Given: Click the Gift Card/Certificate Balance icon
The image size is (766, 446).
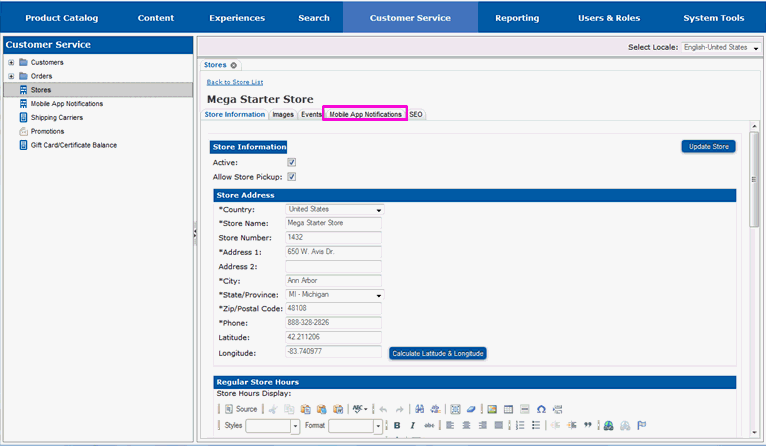Looking at the screenshot, I should click(x=22, y=145).
